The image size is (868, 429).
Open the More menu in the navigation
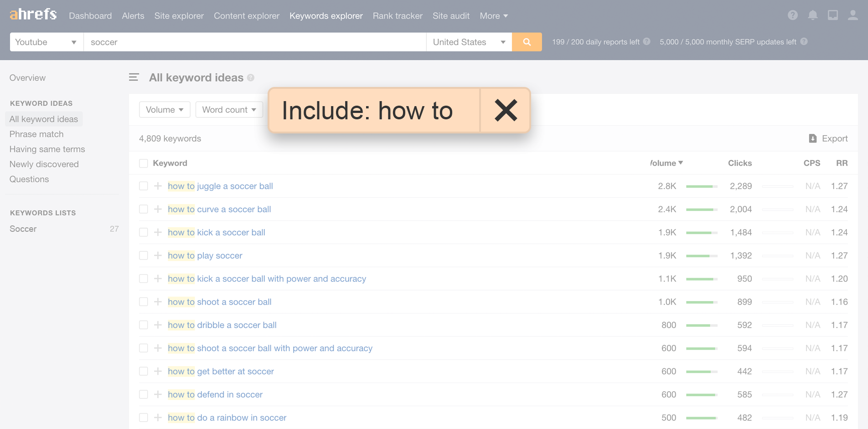point(493,15)
